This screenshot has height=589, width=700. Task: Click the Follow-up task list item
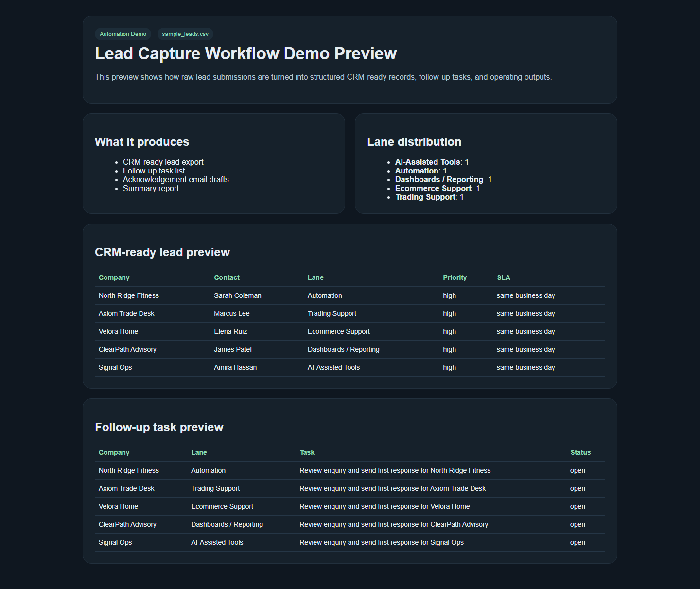[x=154, y=171]
